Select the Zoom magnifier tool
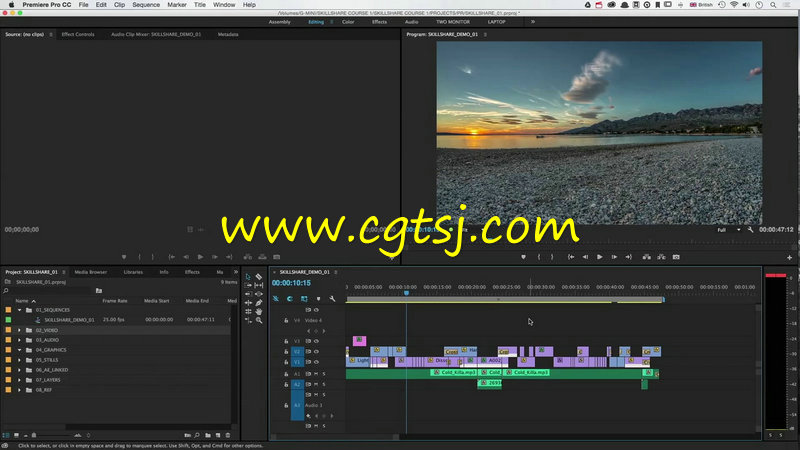This screenshot has height=450, width=800. [259, 320]
